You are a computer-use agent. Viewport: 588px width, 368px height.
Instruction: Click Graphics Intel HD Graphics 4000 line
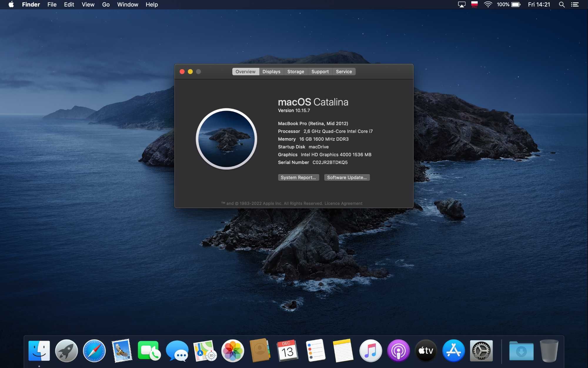(325, 155)
